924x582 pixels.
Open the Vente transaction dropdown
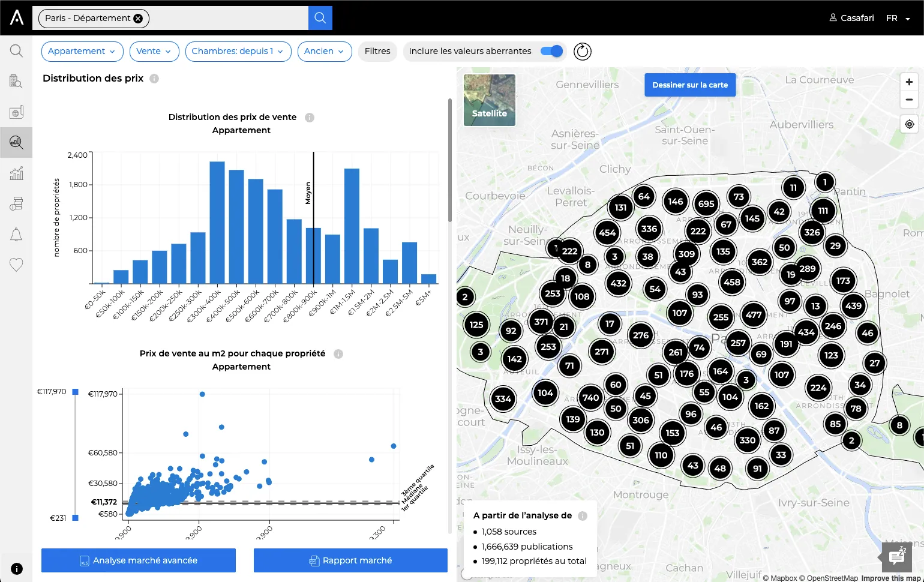(154, 52)
